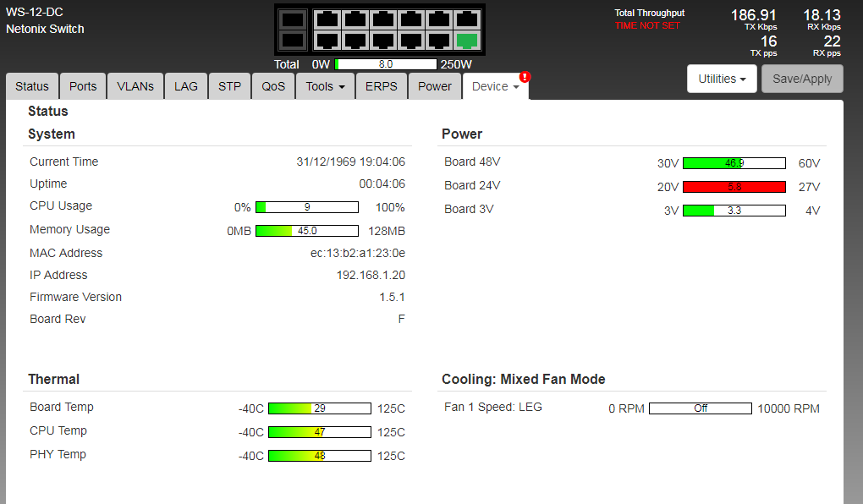Select the Power tab
The height and width of the screenshot is (504, 863).
click(434, 86)
